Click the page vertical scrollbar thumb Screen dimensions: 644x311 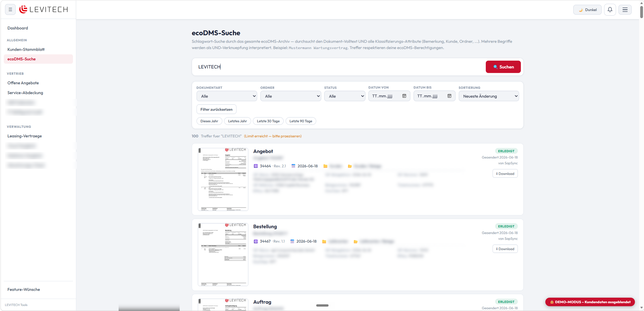point(641,12)
